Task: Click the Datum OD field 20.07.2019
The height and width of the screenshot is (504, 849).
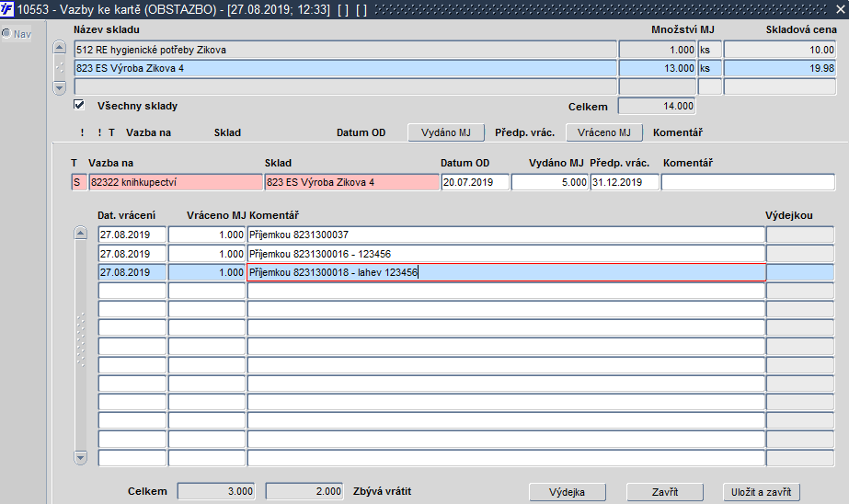Action: tap(476, 182)
